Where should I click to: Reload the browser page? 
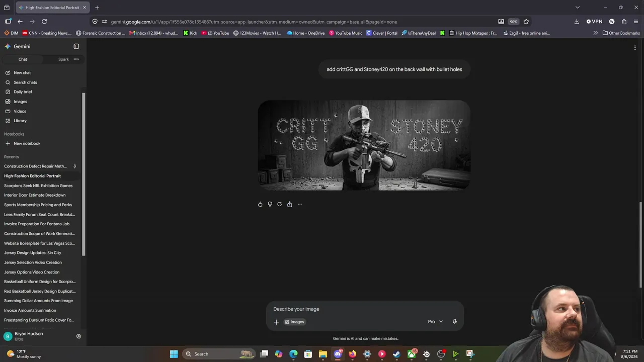[44, 22]
